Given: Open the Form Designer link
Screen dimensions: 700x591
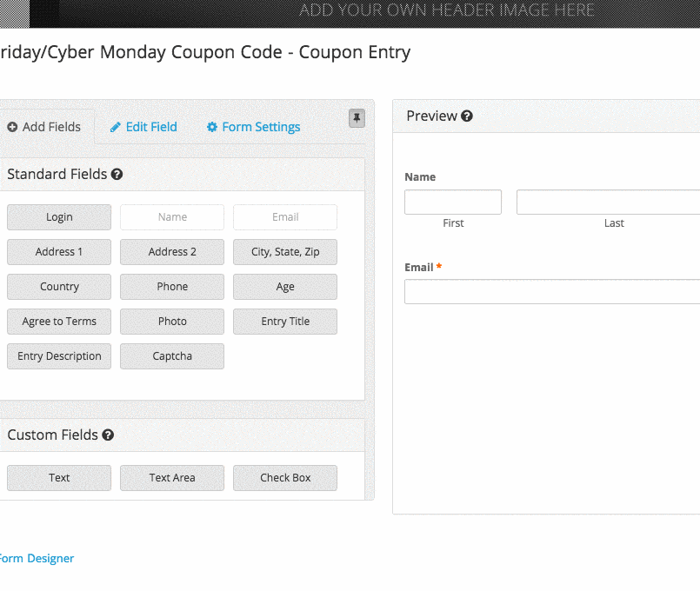Looking at the screenshot, I should tap(36, 559).
